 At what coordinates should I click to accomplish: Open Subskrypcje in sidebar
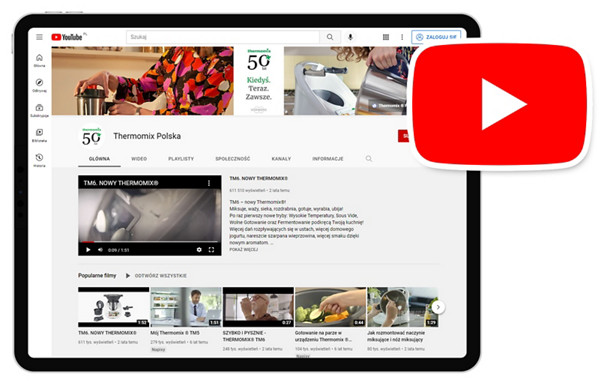[x=39, y=111]
